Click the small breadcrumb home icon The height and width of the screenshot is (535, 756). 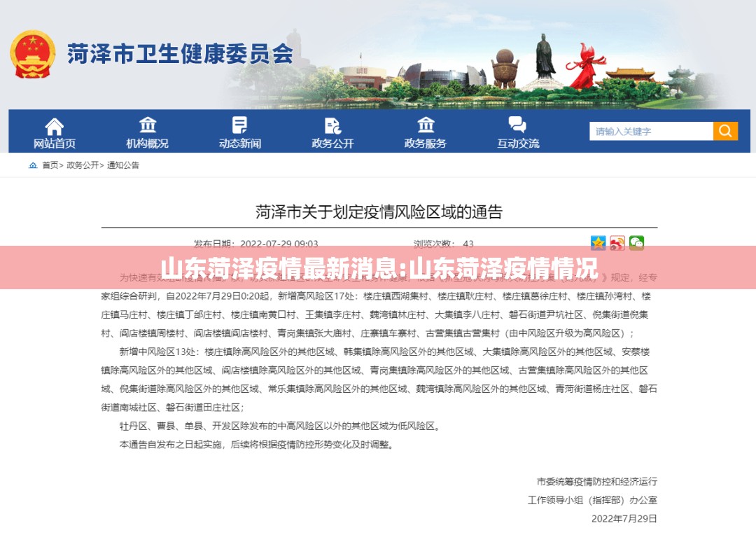tap(33, 165)
